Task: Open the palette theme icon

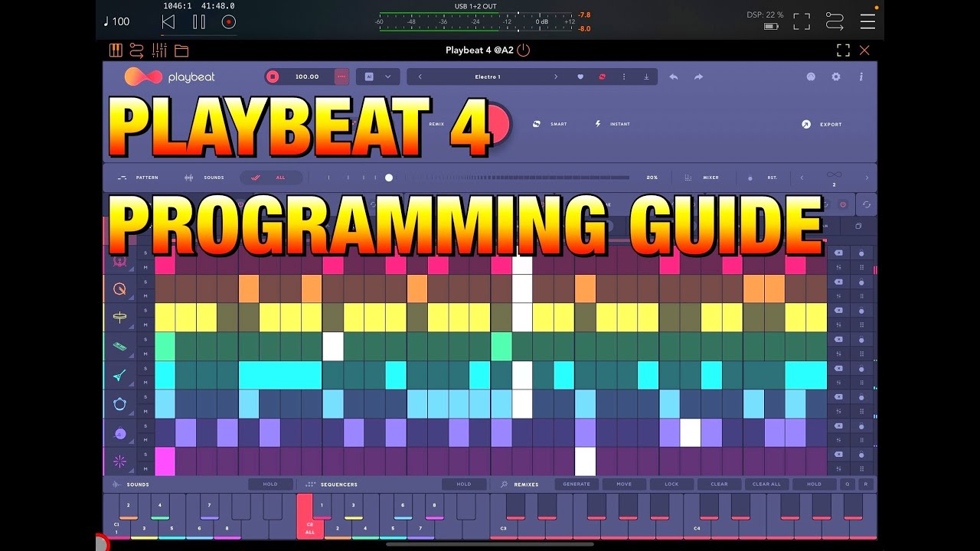Action: 811,77
